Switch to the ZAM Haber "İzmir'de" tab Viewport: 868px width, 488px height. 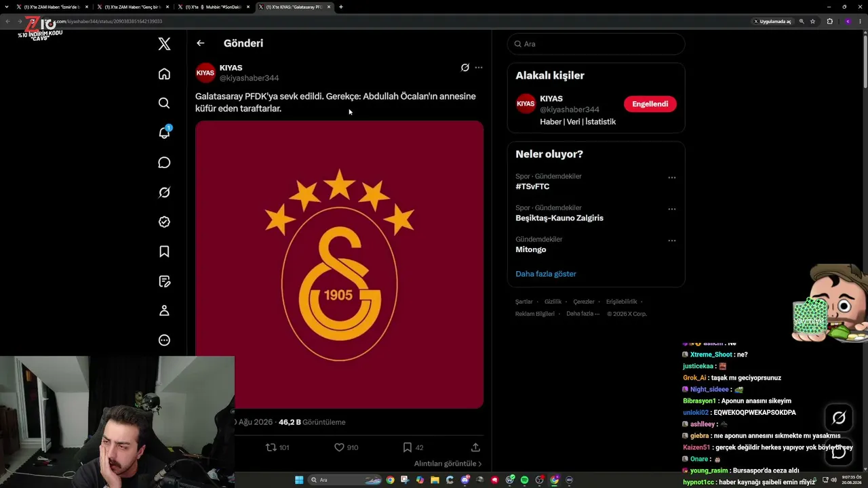pyautogui.click(x=52, y=7)
